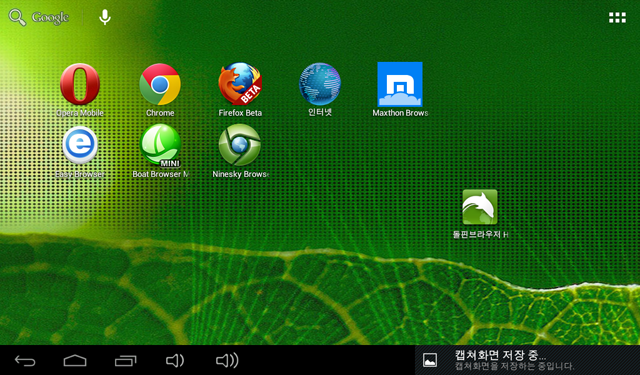Launch the Chrome app
The width and height of the screenshot is (640, 375).
click(160, 84)
